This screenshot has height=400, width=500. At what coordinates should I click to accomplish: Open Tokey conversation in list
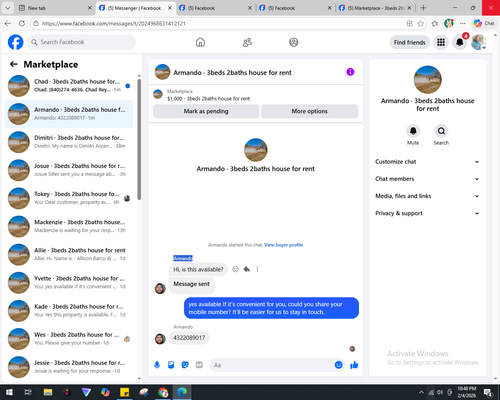pos(69,198)
